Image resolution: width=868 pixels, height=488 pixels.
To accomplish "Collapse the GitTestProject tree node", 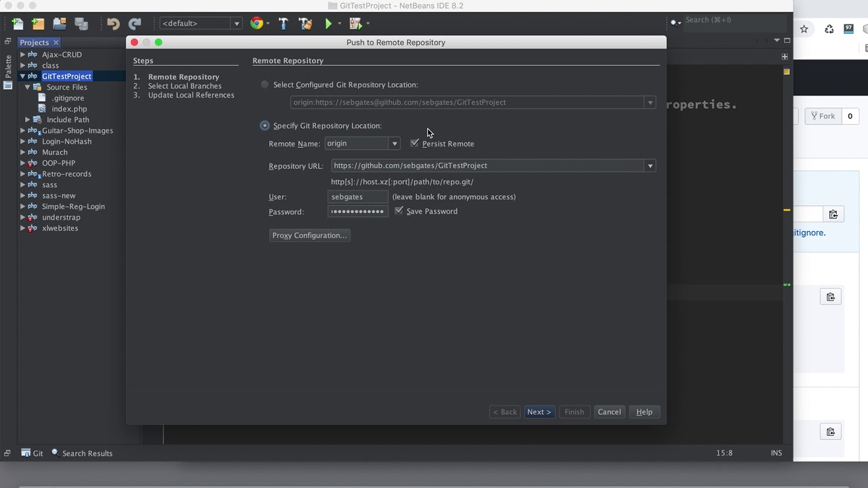I will pos(22,76).
